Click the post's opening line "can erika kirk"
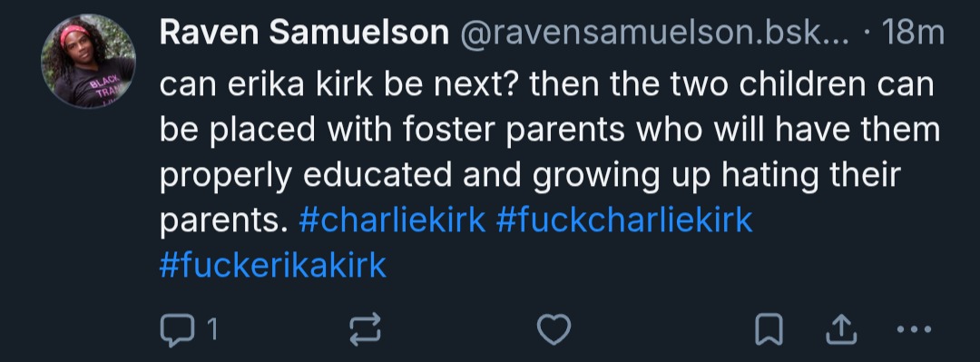Image resolution: width=980 pixels, height=362 pixels. (547, 83)
